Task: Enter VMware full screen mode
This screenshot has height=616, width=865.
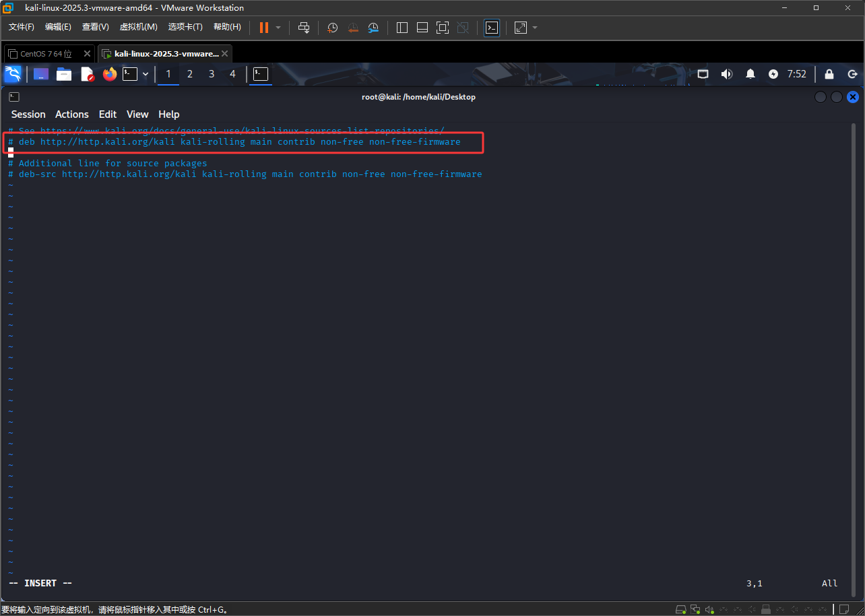Action: pyautogui.click(x=443, y=28)
